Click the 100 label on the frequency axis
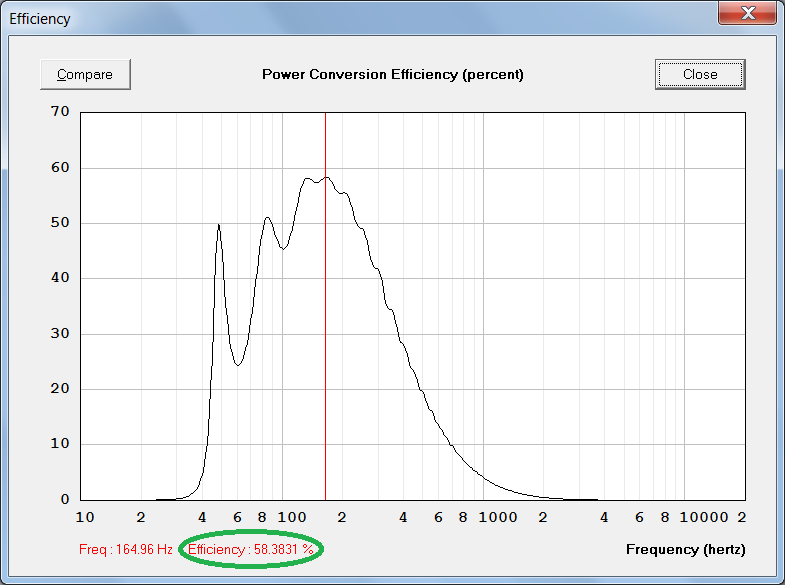The width and height of the screenshot is (785, 585). (292, 517)
